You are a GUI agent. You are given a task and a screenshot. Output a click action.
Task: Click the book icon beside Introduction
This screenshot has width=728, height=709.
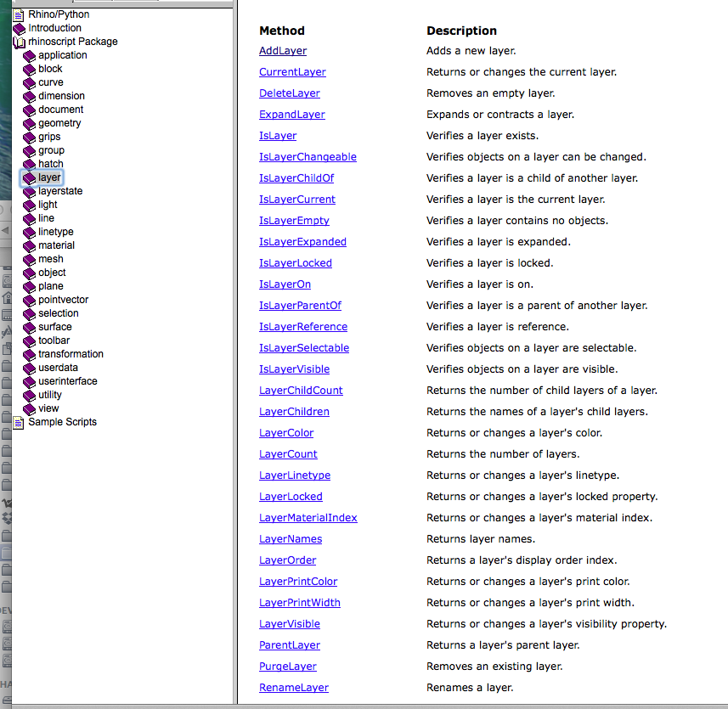pyautogui.click(x=19, y=29)
